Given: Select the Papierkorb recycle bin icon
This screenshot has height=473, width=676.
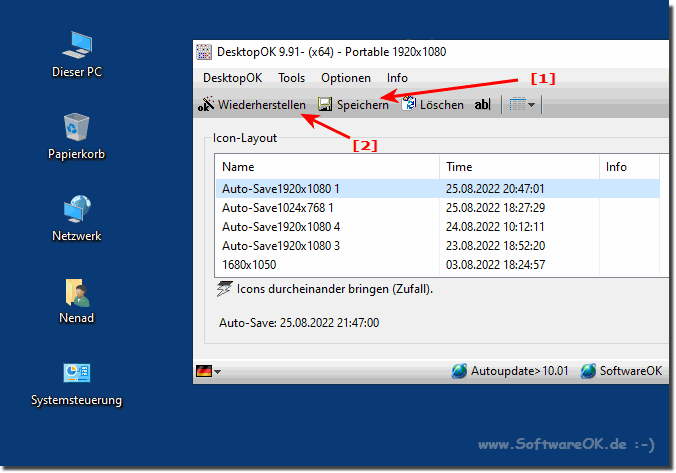Looking at the screenshot, I should point(76,136).
